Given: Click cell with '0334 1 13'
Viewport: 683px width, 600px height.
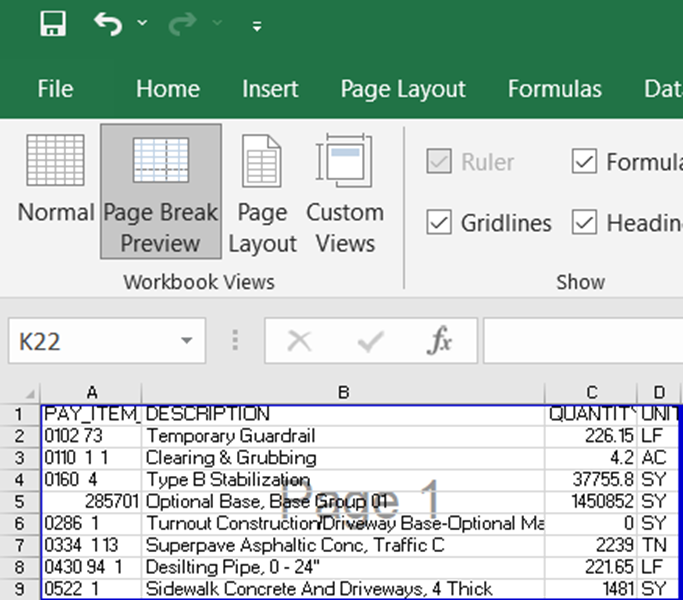Looking at the screenshot, I should (91, 546).
